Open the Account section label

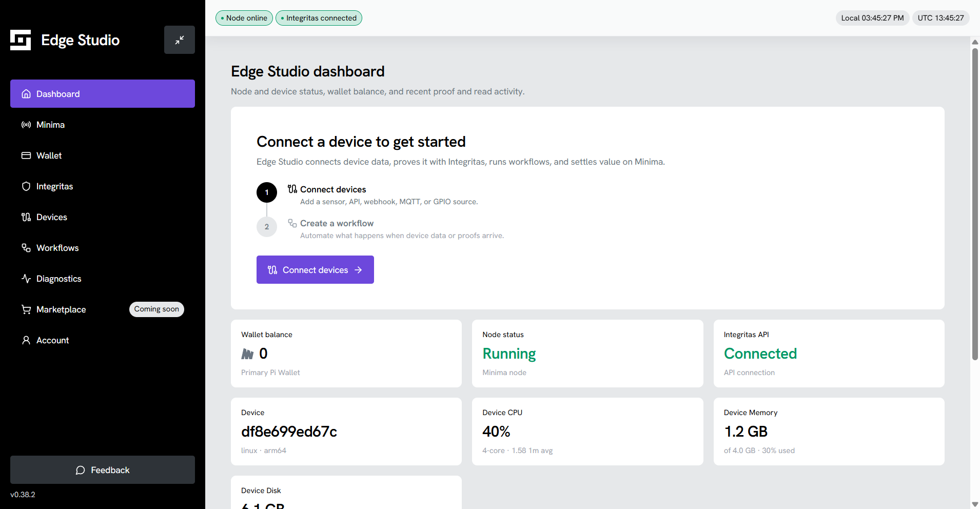(x=52, y=340)
